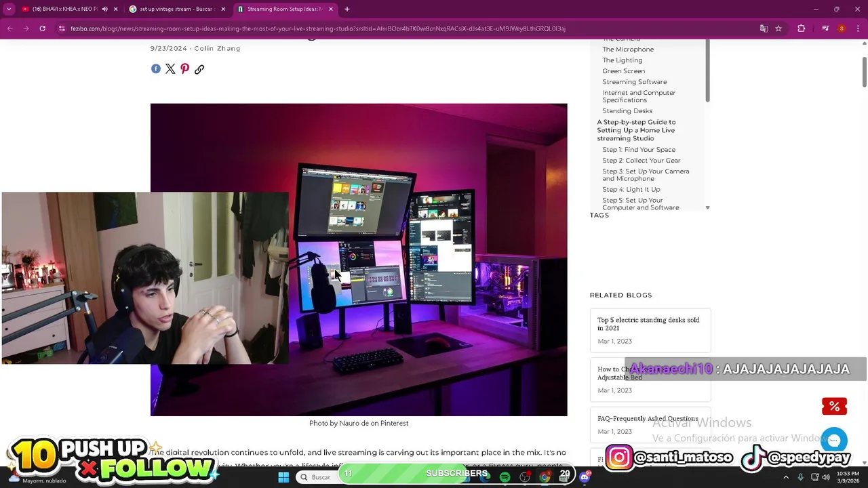Jump to The Lighting section
The width and height of the screenshot is (868, 488).
[x=622, y=60]
